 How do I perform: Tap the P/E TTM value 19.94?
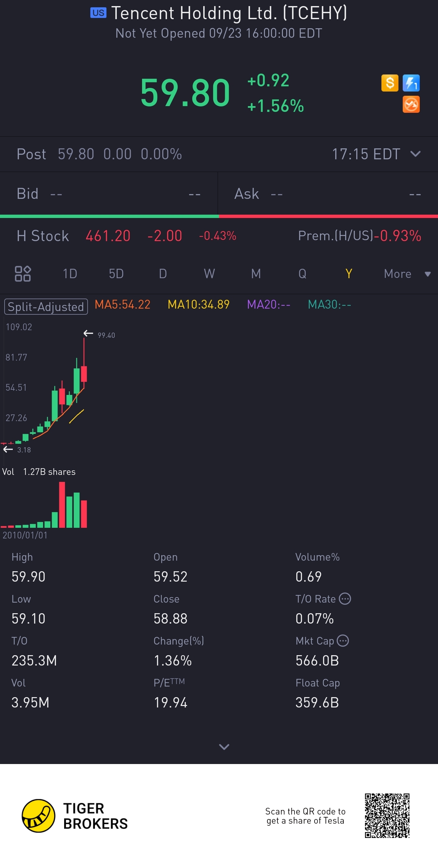click(170, 703)
